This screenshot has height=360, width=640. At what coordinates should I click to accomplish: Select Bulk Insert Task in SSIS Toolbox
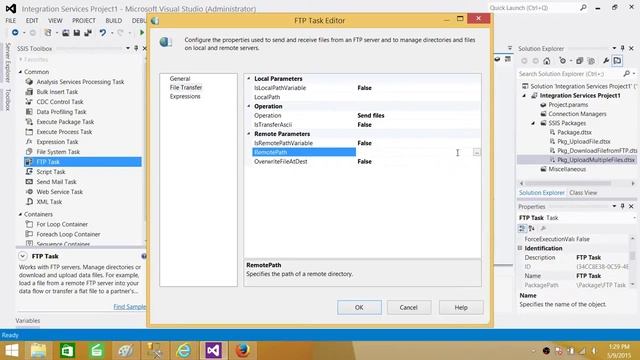(x=57, y=92)
